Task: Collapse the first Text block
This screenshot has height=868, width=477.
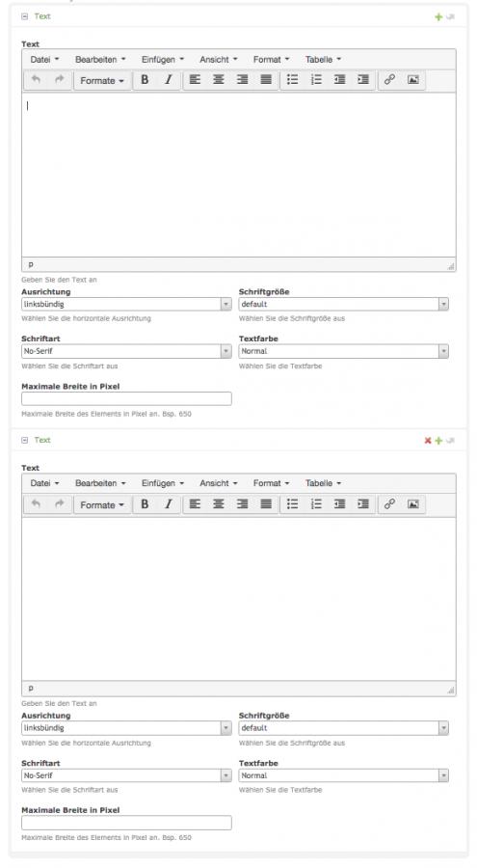Action: [24, 16]
